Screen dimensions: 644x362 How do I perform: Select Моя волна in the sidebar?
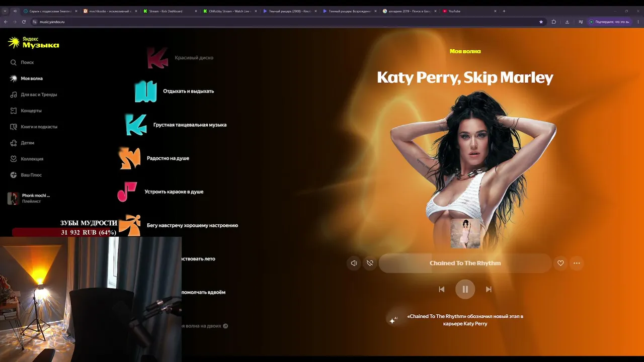tap(26, 78)
